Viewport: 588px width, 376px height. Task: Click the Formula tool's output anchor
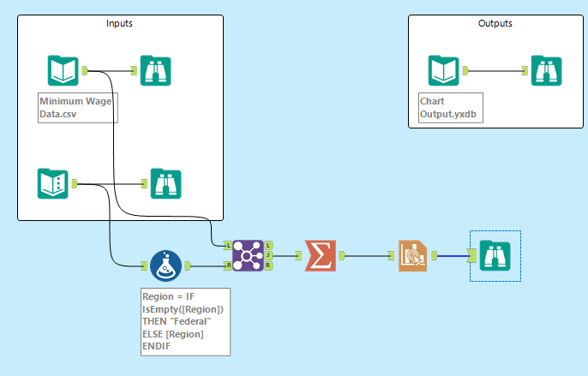click(x=188, y=266)
